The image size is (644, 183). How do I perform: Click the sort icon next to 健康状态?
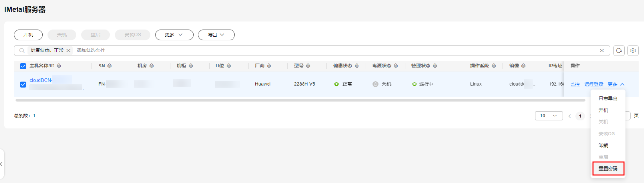click(357, 66)
